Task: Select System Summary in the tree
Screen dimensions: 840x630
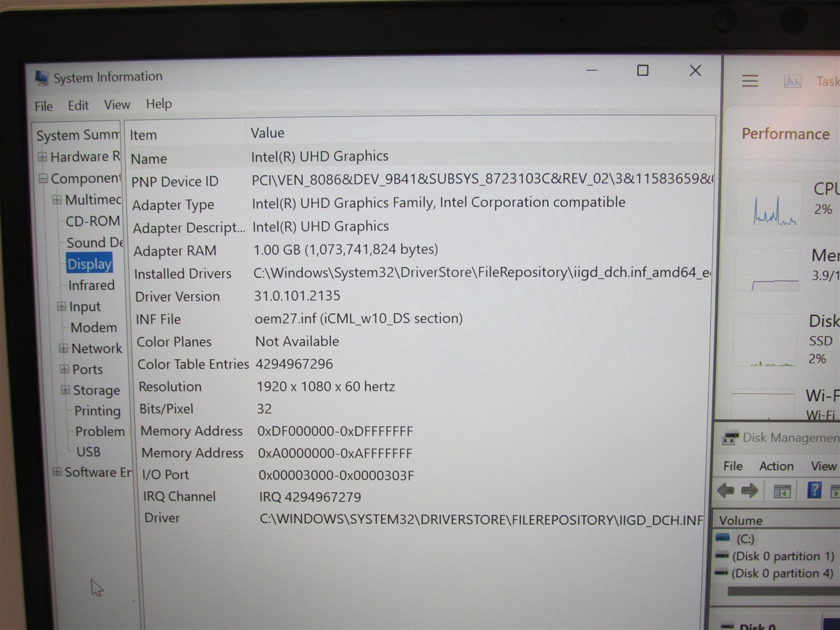Action: click(x=78, y=135)
